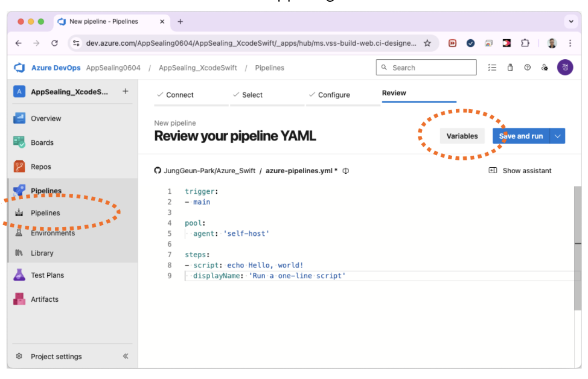Screen dimensions: 588x379
Task: Click the Azure DevOps logo
Action: [x=19, y=68]
